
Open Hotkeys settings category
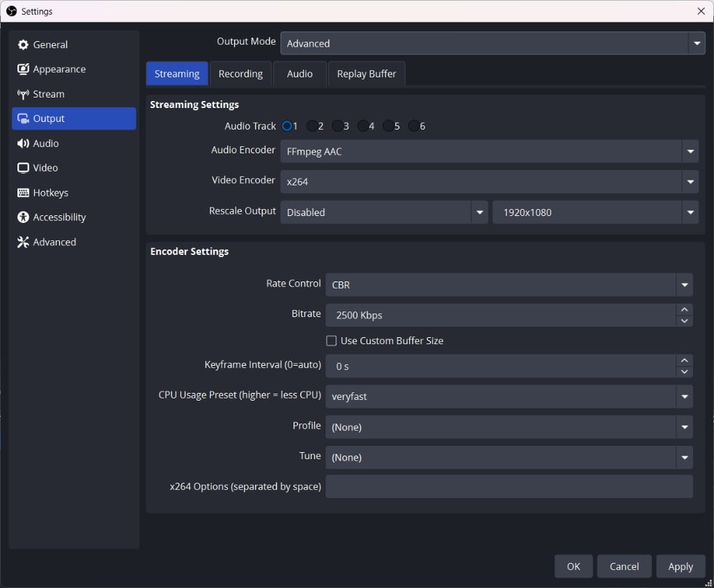[74, 192]
